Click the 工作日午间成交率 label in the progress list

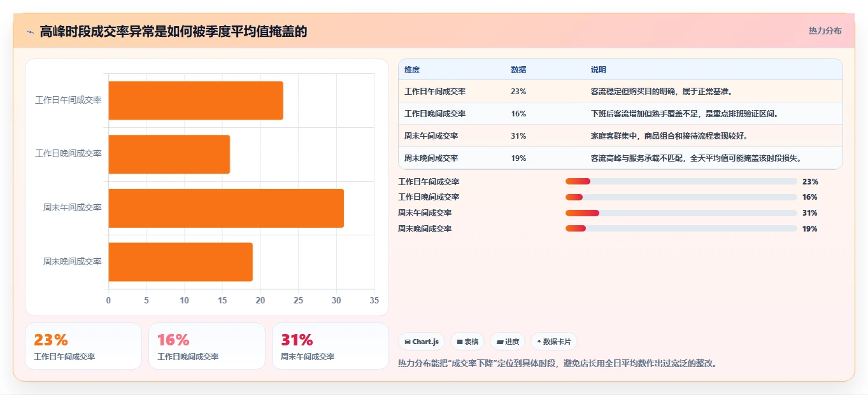click(x=429, y=182)
